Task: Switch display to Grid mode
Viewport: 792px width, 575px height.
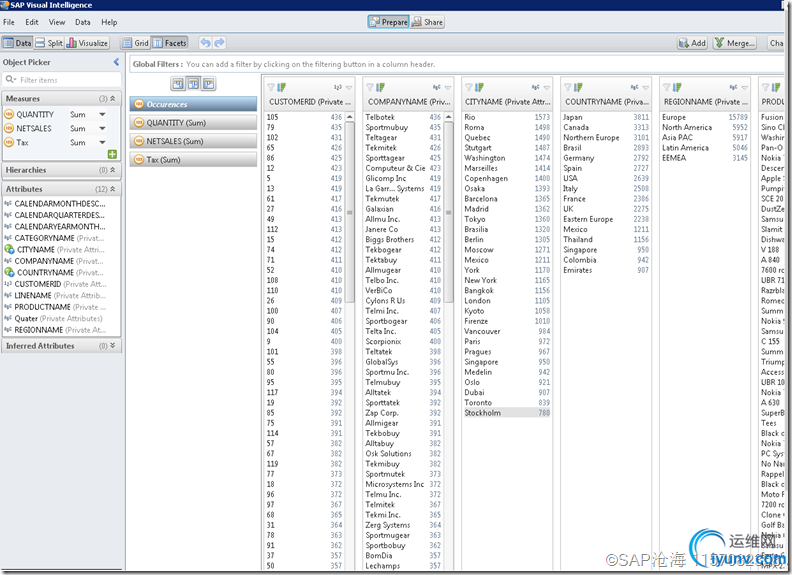Action: click(x=135, y=43)
